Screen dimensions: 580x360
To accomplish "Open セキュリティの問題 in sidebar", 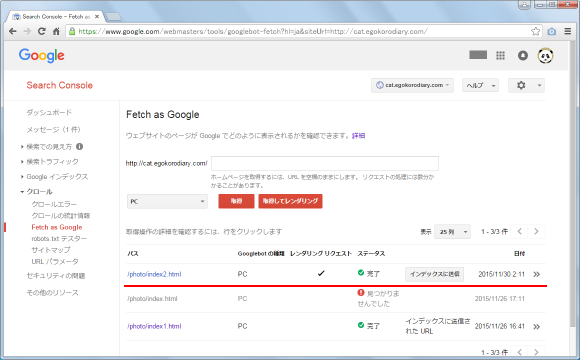I will pos(55,276).
